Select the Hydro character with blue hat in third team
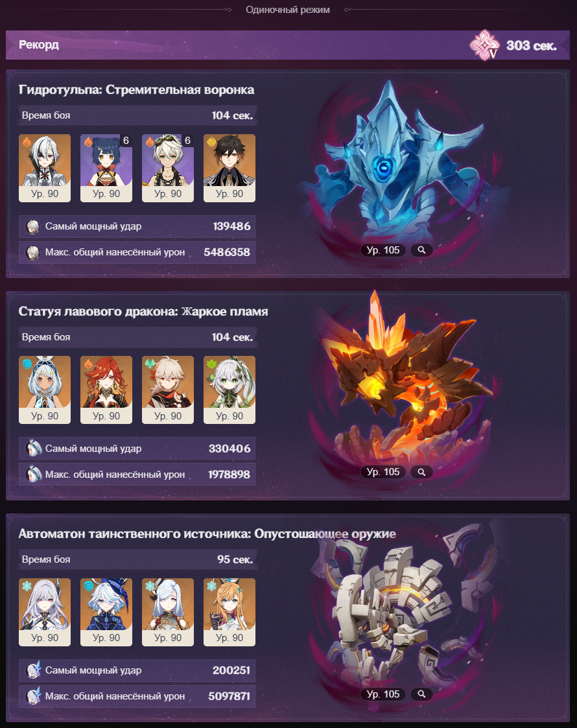The image size is (577, 728). click(106, 612)
